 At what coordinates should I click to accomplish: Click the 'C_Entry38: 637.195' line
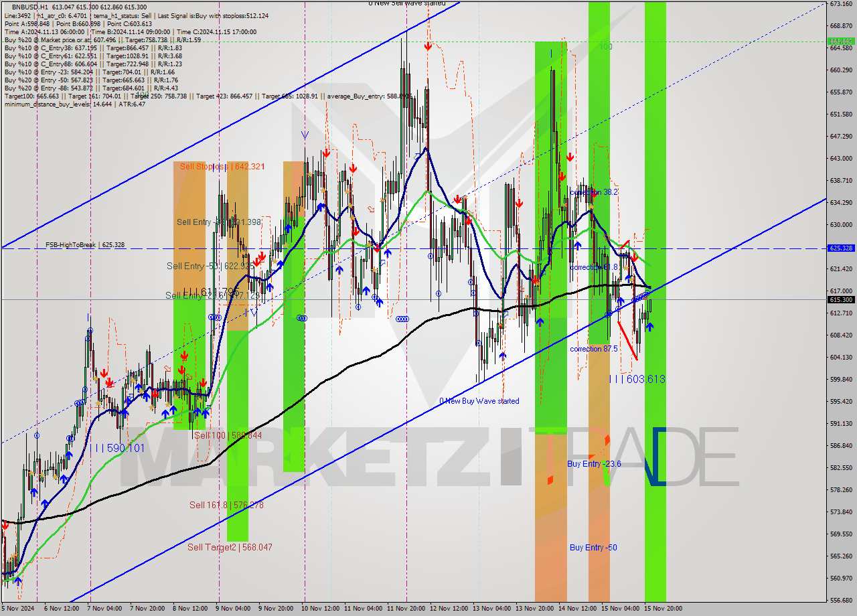92,48
